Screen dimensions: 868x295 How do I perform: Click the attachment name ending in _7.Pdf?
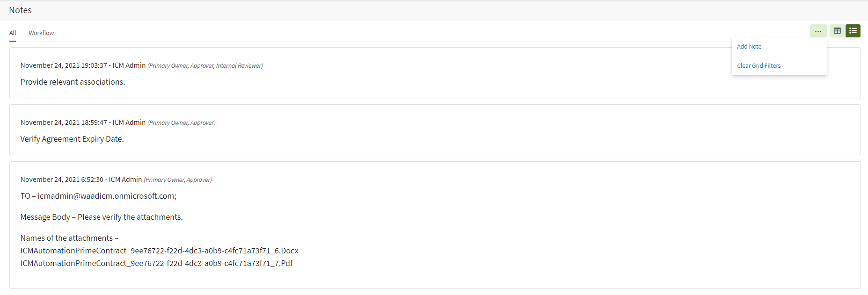tap(156, 263)
